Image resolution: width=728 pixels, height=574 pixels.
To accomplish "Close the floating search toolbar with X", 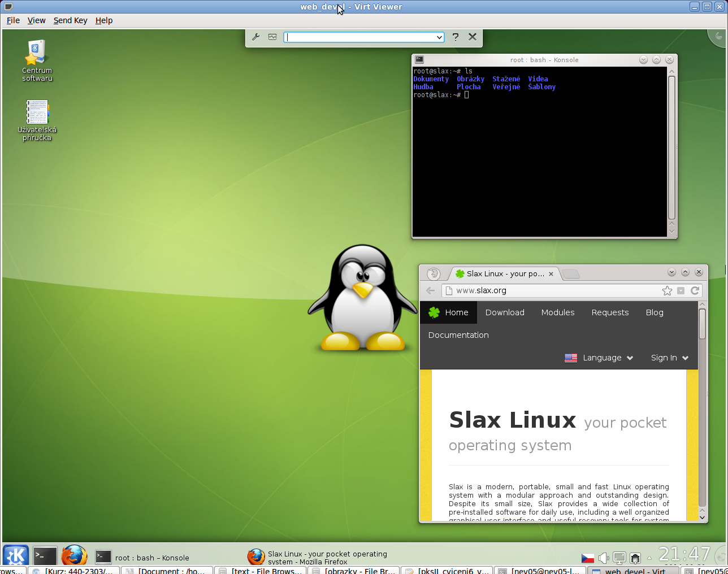I will [x=473, y=37].
